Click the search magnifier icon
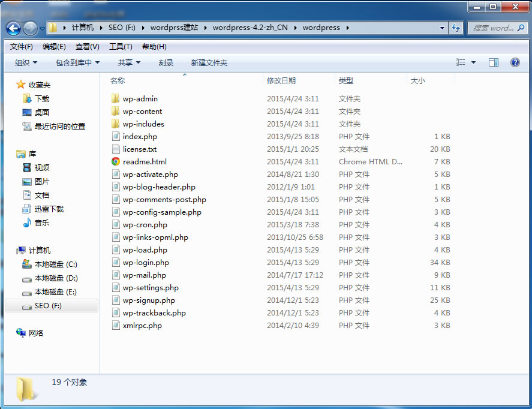The height and width of the screenshot is (409, 532). point(521,28)
